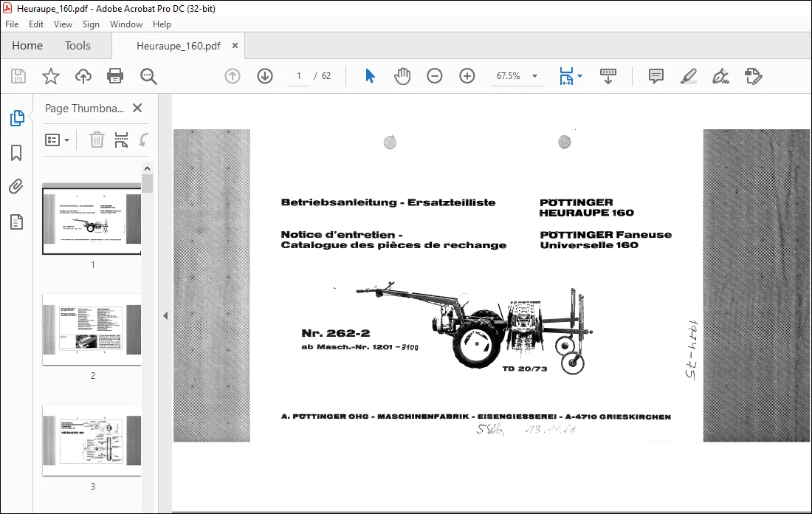This screenshot has height=514, width=812.
Task: Toggle the Page Thumbnails panel icon
Action: coord(16,118)
